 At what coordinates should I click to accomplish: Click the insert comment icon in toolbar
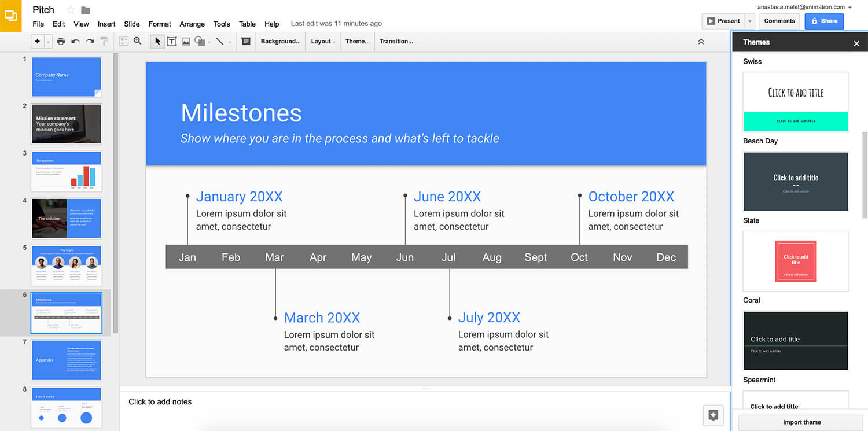(246, 41)
